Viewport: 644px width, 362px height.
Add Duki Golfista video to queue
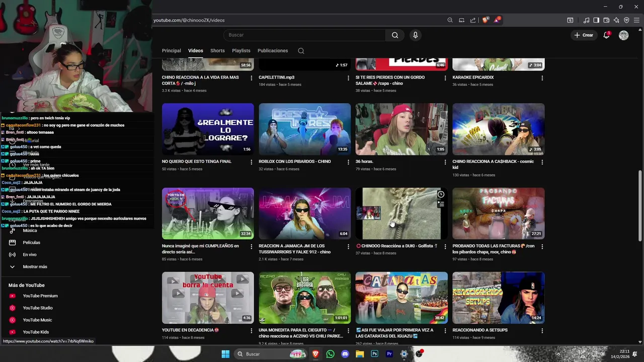[441, 204]
